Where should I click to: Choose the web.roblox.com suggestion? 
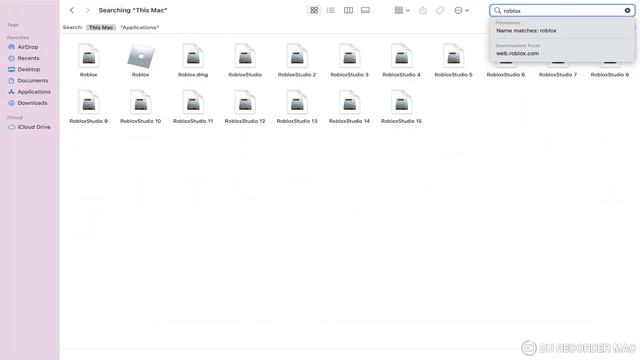click(517, 53)
